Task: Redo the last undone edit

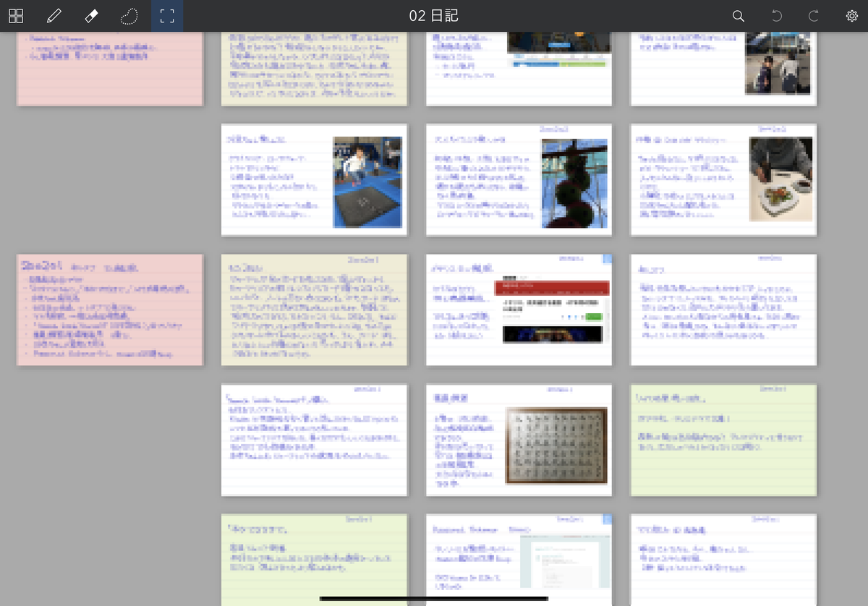Action: click(x=814, y=15)
